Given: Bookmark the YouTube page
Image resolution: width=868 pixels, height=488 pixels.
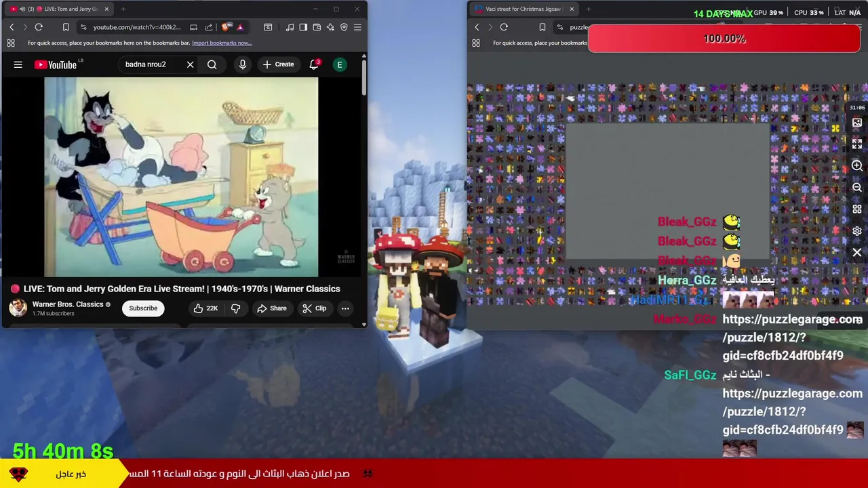Looking at the screenshot, I should click(x=66, y=27).
